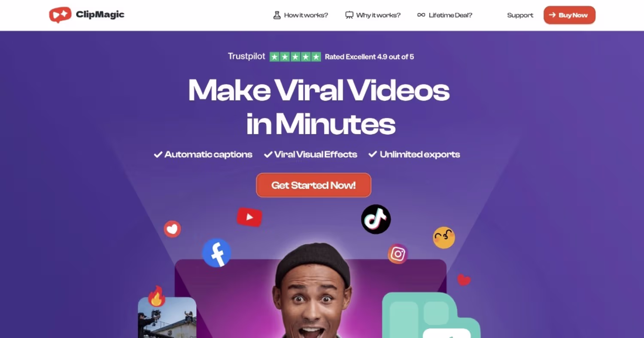
Task: Click the ClipMagic logo icon
Action: click(60, 15)
